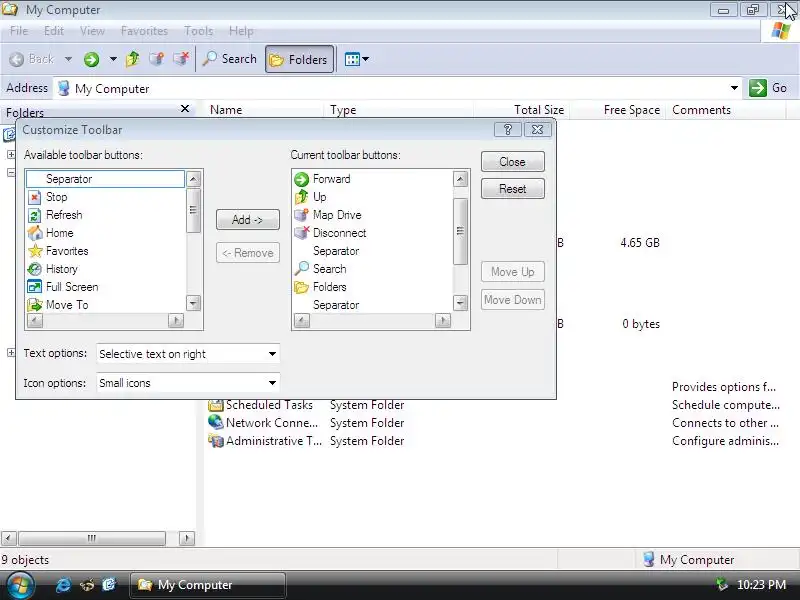Sort by Name column header
The width and height of the screenshot is (800, 600).
(x=264, y=110)
